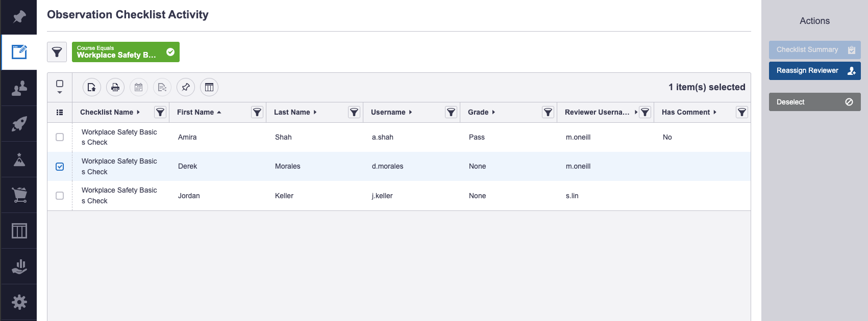Click the export report toolbar icon
This screenshot has height=321, width=868.
[92, 88]
